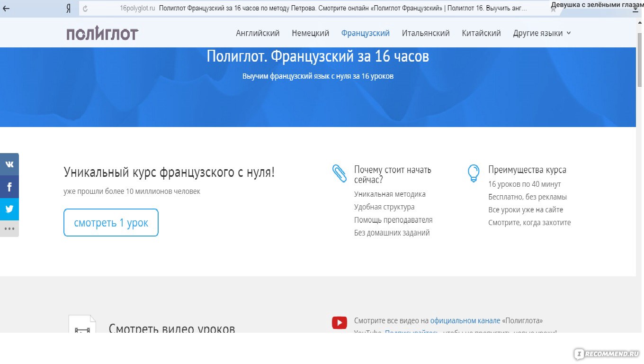The width and height of the screenshot is (644, 364).
Task: Share the page on Facebook
Action: [x=9, y=187]
